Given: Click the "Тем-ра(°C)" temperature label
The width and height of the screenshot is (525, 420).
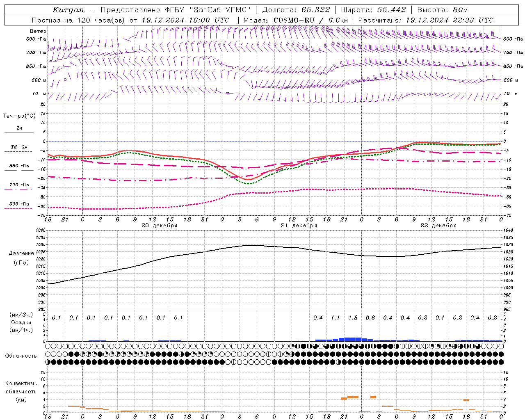Looking at the screenshot, I should 19,116.
